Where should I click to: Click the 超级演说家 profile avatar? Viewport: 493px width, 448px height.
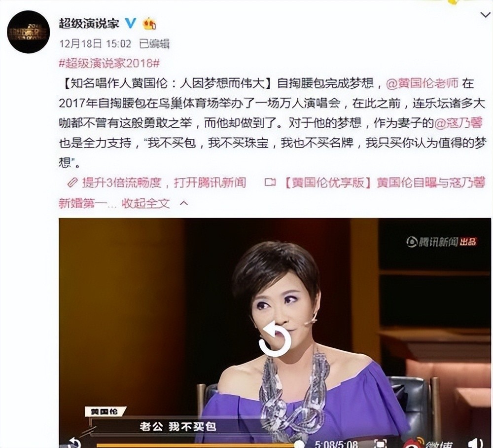[x=28, y=32]
